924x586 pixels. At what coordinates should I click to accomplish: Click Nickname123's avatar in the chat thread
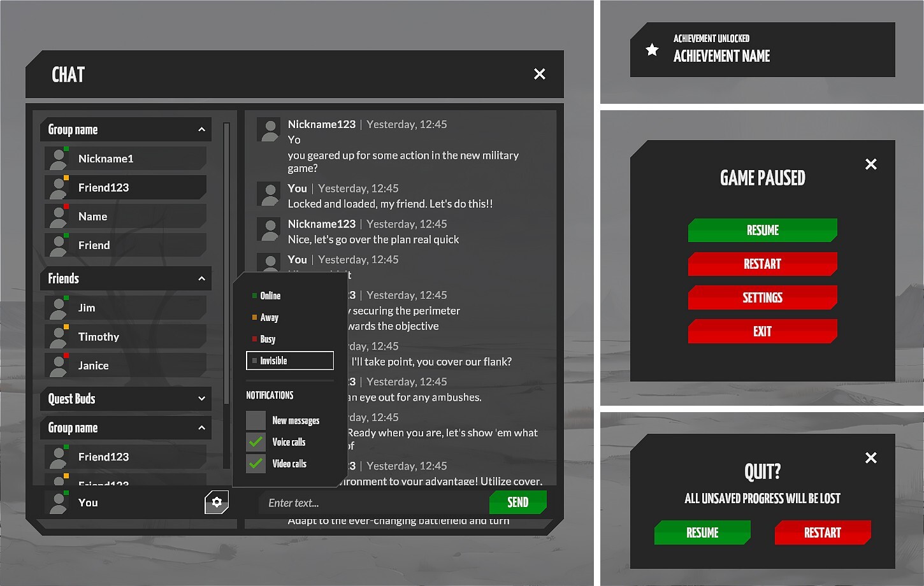pyautogui.click(x=268, y=129)
